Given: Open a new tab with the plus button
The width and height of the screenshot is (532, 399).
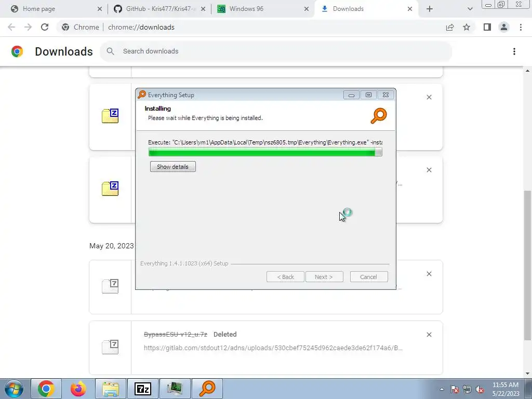Looking at the screenshot, I should point(430,9).
